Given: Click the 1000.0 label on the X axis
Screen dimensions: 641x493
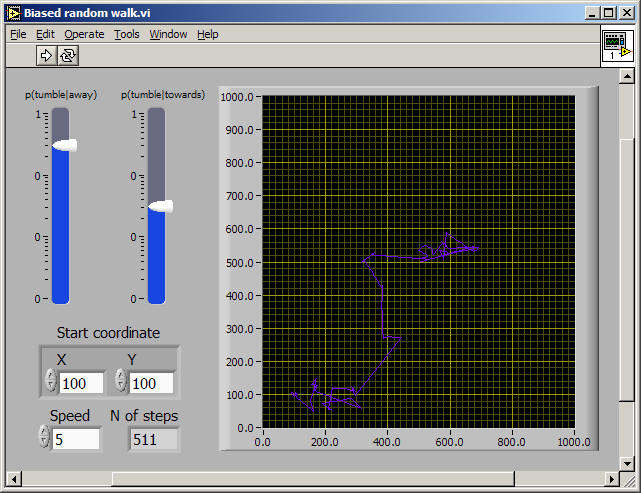Looking at the screenshot, I should 574,442.
